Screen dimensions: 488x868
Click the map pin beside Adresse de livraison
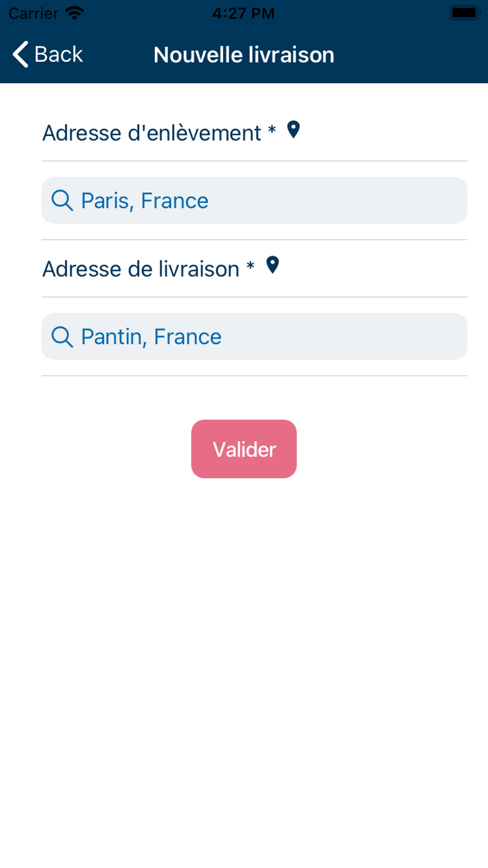pos(272,265)
